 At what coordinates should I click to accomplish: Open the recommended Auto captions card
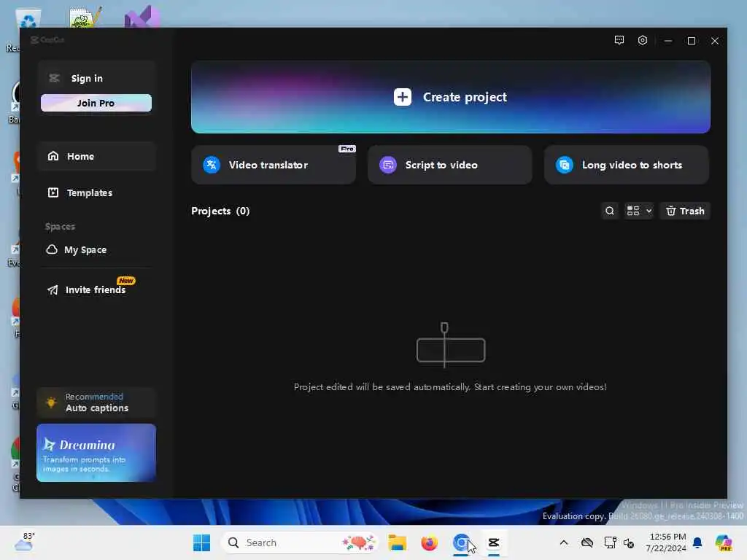point(96,402)
